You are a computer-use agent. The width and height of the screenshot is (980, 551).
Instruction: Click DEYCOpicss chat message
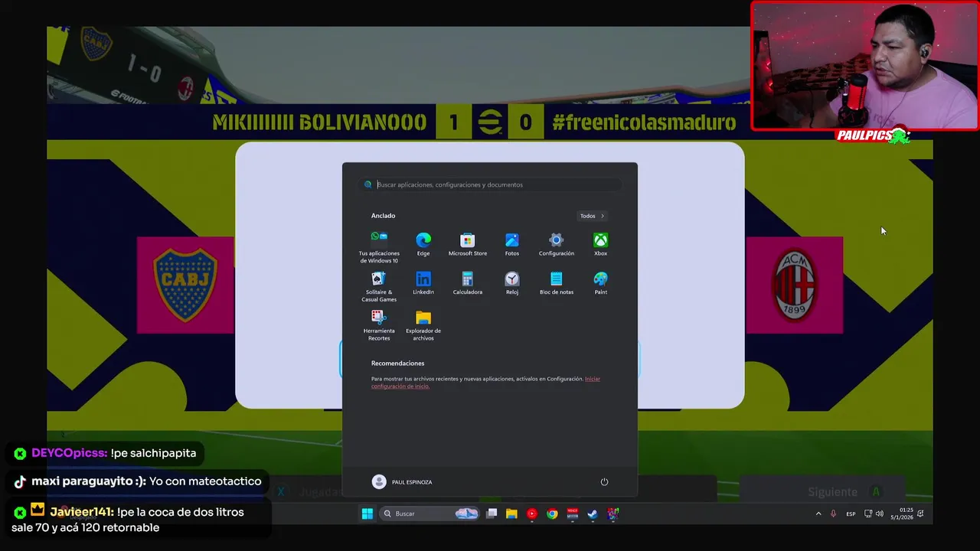[105, 453]
